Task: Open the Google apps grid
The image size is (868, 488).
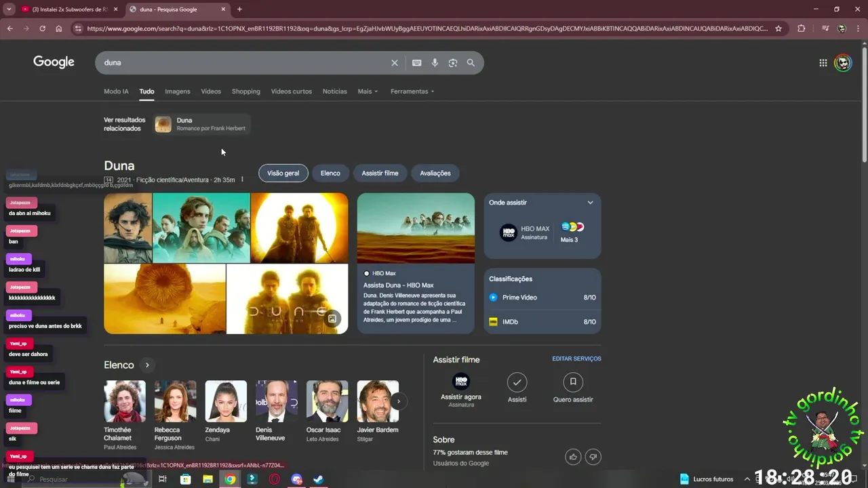Action: (823, 63)
